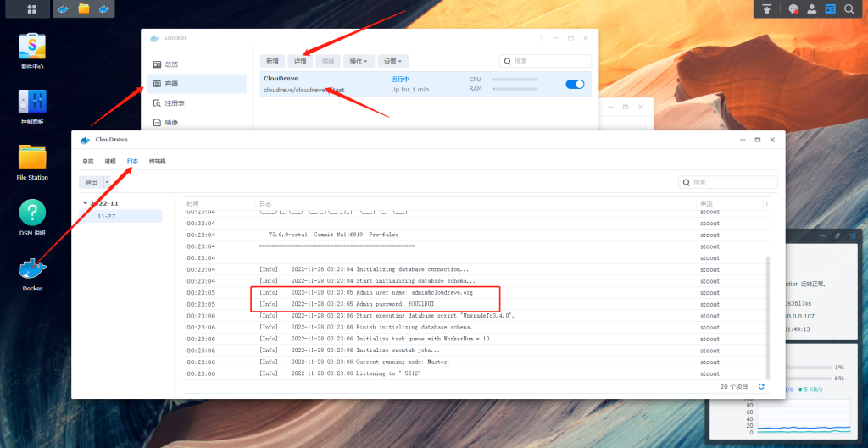
Task: Click the 详情 button
Action: click(300, 61)
